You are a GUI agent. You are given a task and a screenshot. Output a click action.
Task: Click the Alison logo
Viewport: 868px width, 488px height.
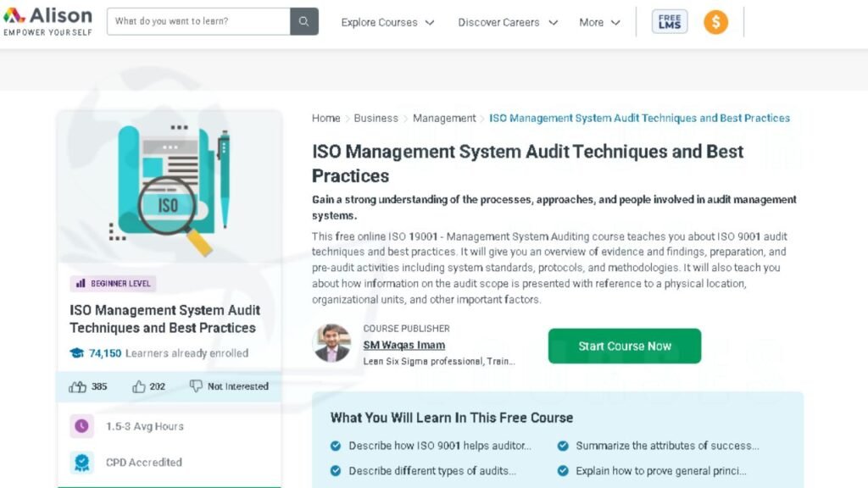47,21
